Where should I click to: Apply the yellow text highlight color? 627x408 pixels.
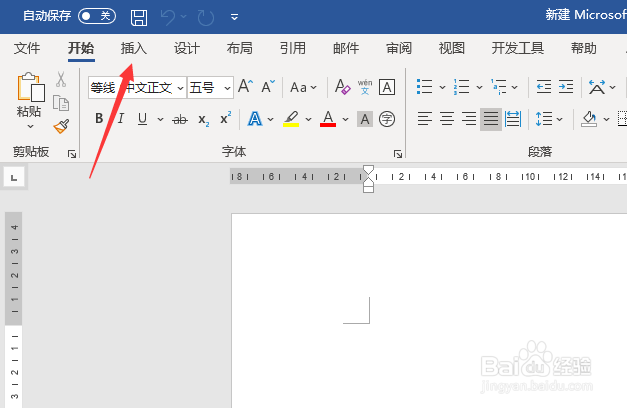[291, 119]
